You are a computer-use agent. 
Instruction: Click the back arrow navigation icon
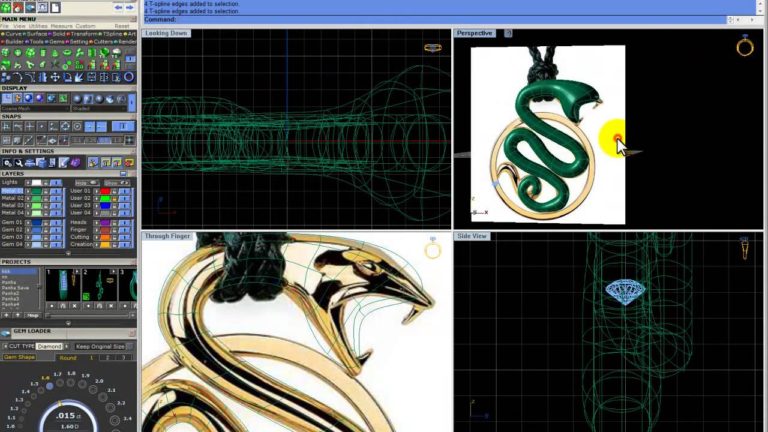(119, 7)
